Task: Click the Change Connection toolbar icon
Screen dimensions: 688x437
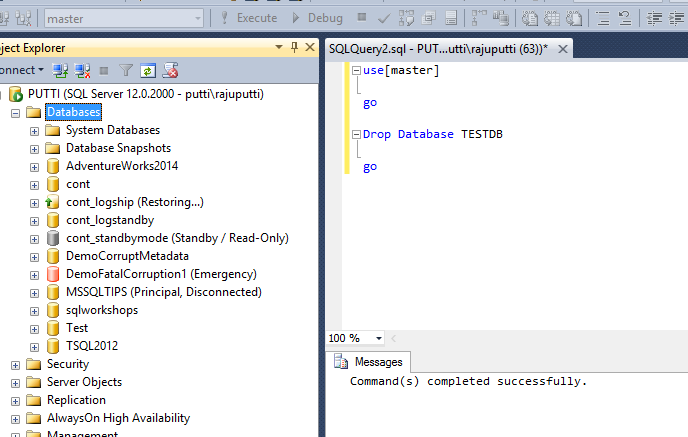Action: pos(23,18)
